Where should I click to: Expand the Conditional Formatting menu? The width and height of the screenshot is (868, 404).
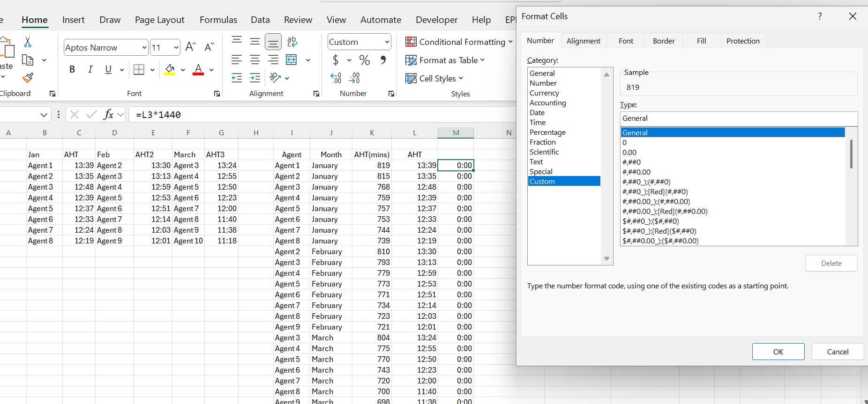(x=459, y=42)
